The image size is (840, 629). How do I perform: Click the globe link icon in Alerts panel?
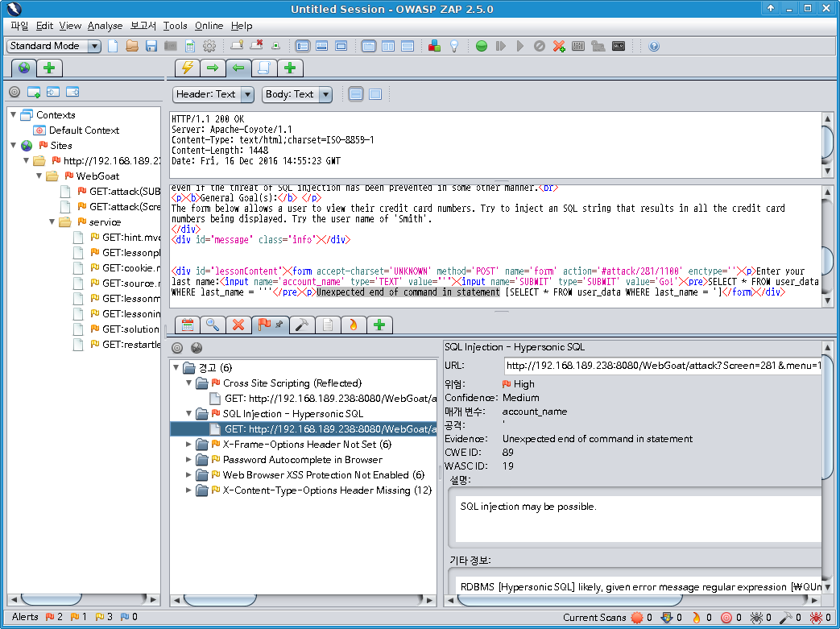click(197, 348)
